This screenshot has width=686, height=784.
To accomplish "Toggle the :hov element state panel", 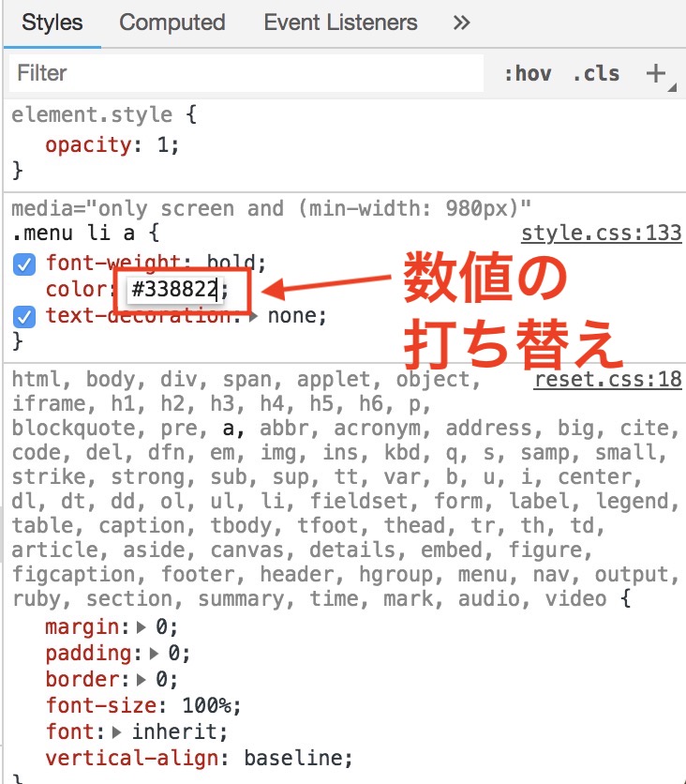I will click(x=528, y=73).
